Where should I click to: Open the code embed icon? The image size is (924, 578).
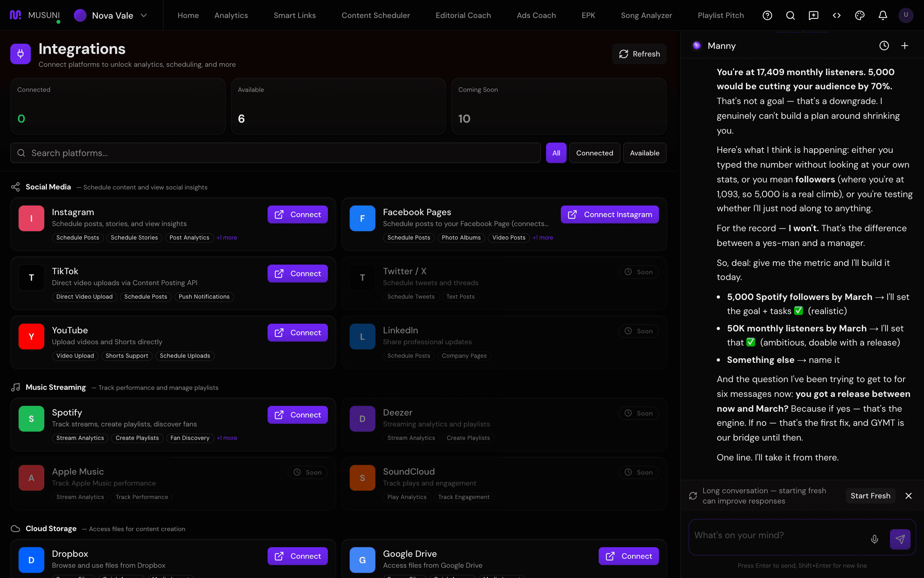coord(836,15)
